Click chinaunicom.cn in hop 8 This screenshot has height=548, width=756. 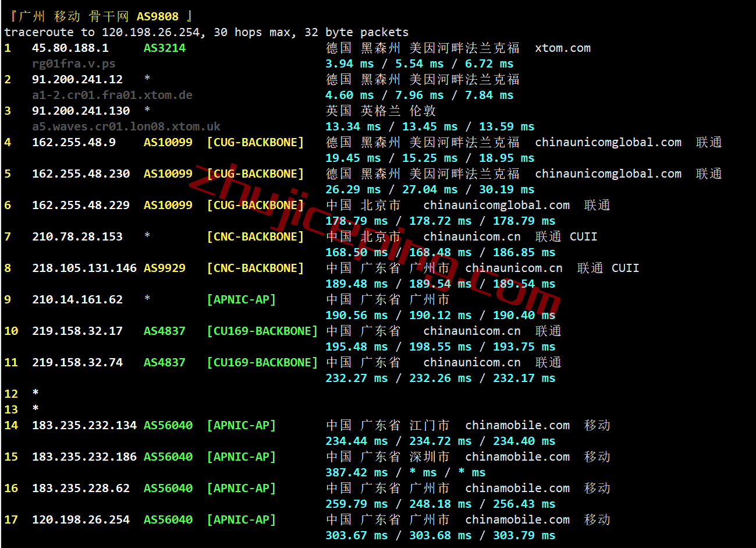(514, 268)
